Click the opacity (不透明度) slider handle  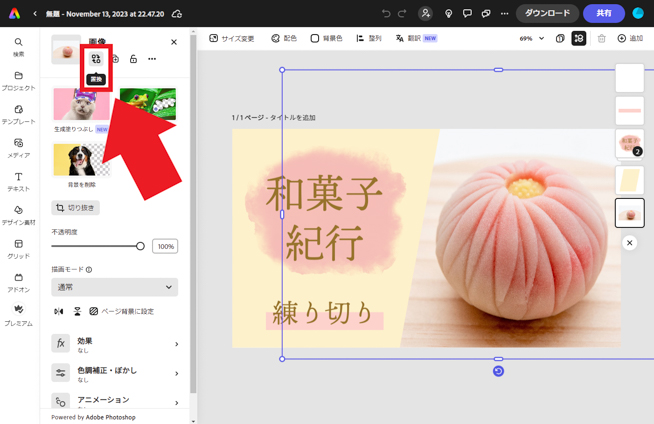140,246
